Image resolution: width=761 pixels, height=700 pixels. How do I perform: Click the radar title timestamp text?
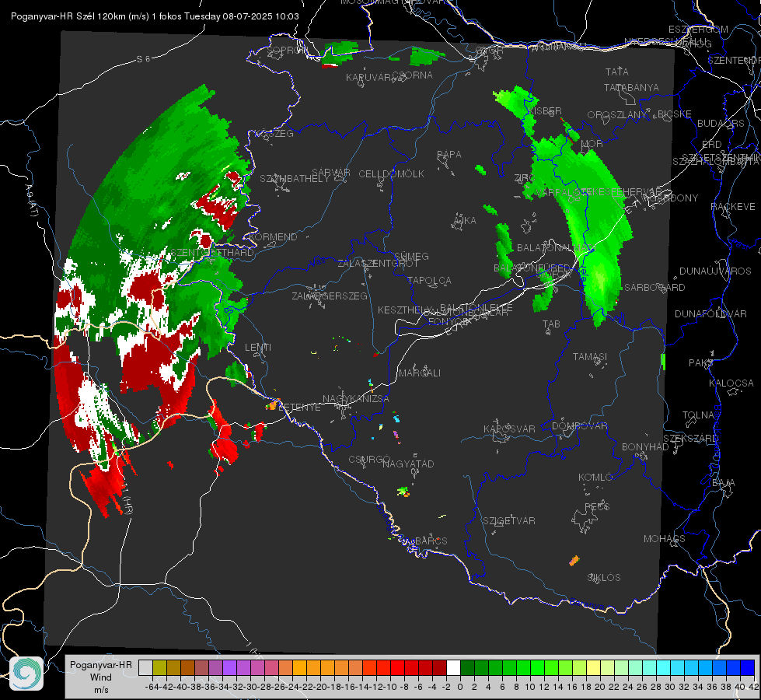click(x=155, y=16)
